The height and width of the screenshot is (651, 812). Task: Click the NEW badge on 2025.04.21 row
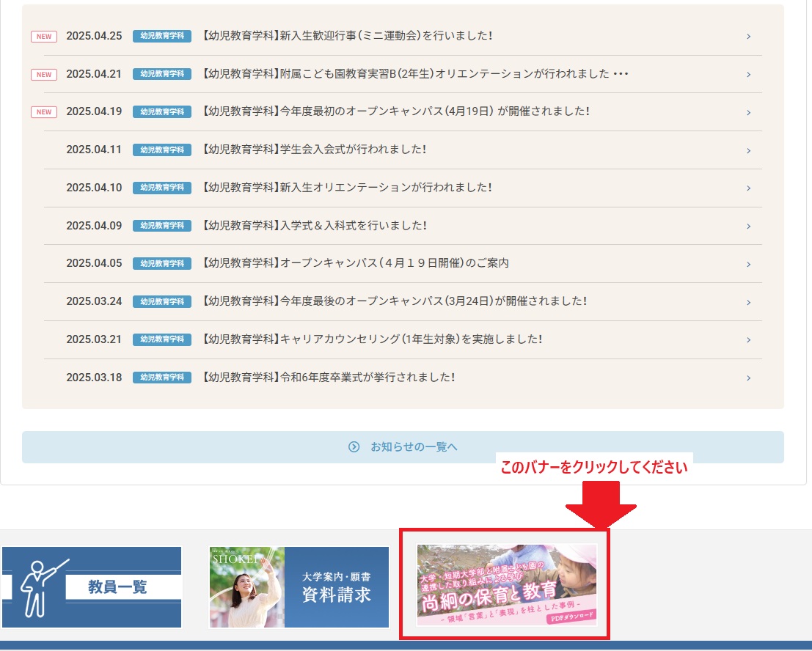44,74
